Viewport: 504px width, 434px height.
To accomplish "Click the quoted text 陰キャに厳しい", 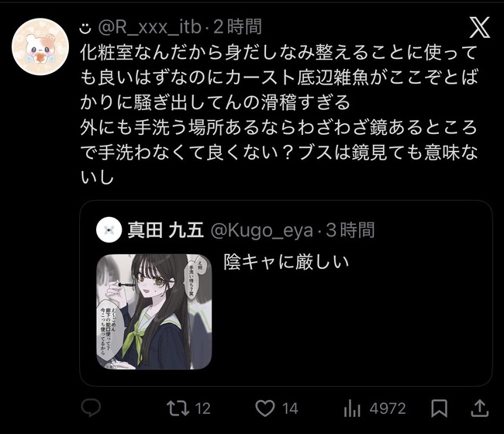I will click(286, 262).
